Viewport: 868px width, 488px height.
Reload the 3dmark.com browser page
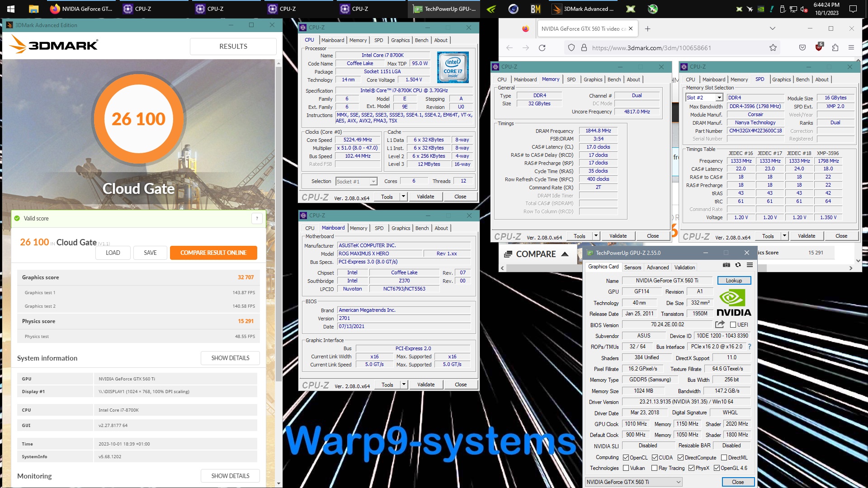pos(542,47)
